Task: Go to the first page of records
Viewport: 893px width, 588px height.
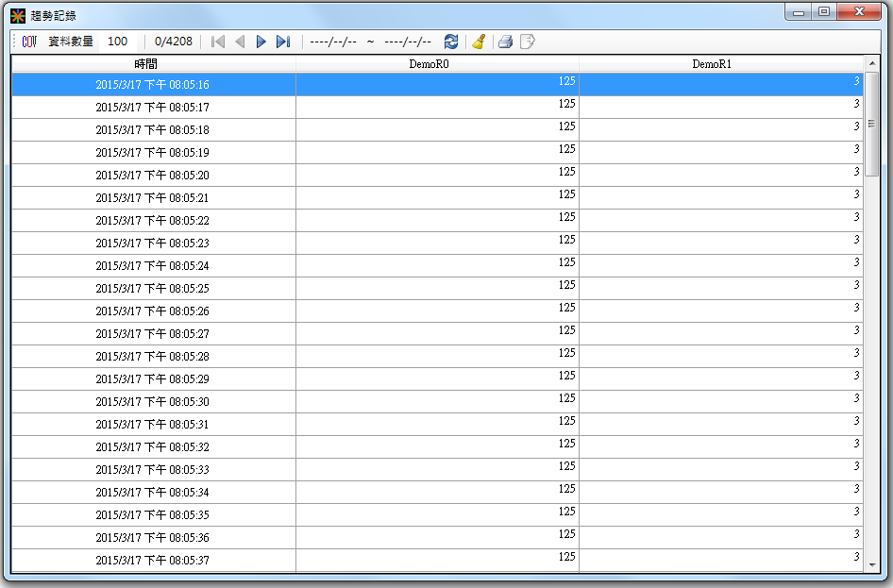Action: pos(218,42)
